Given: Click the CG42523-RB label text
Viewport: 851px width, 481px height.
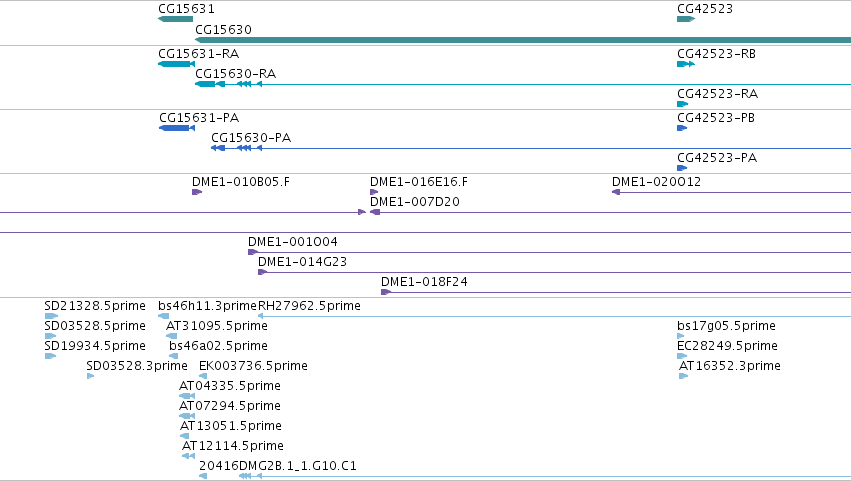Looking at the screenshot, I should pyautogui.click(x=716, y=54).
